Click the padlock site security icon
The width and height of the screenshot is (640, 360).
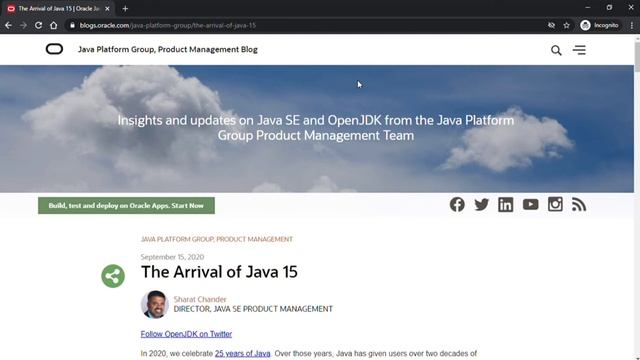(72, 25)
